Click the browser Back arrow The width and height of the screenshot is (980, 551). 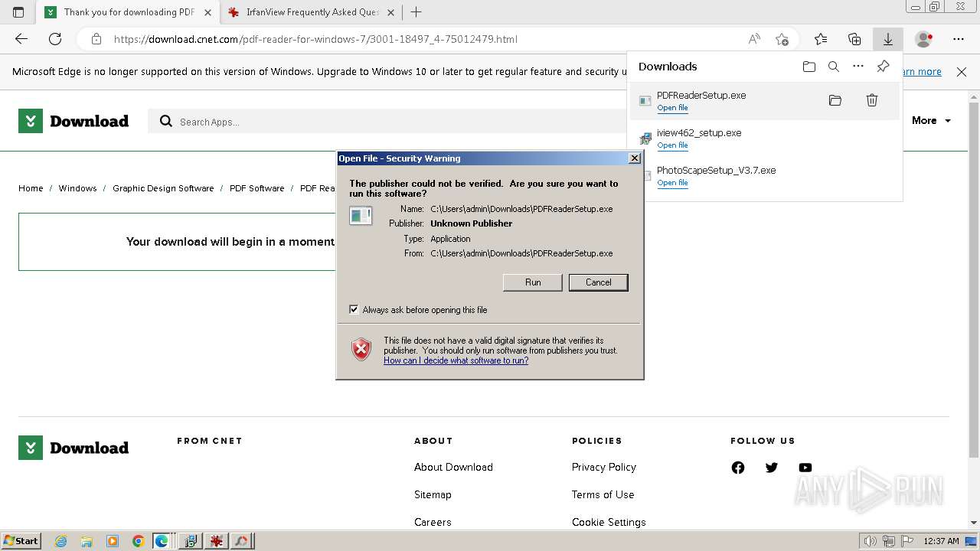coord(21,39)
